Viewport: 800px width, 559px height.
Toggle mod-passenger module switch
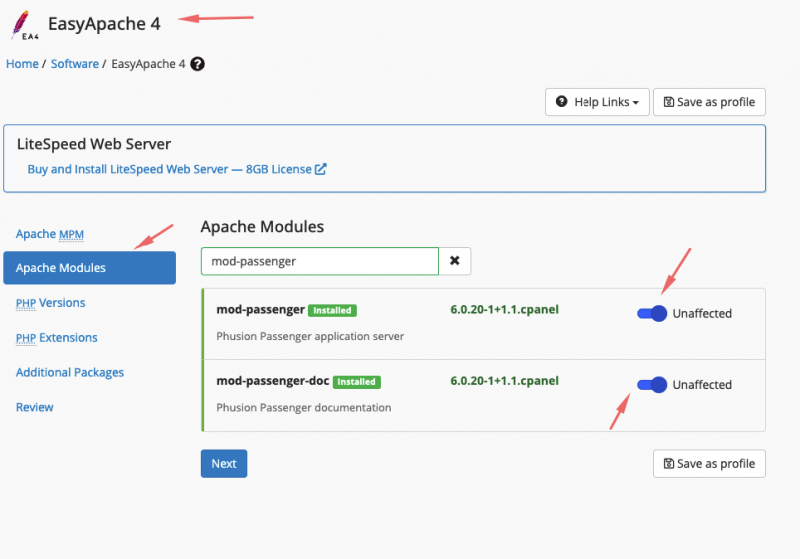(652, 313)
